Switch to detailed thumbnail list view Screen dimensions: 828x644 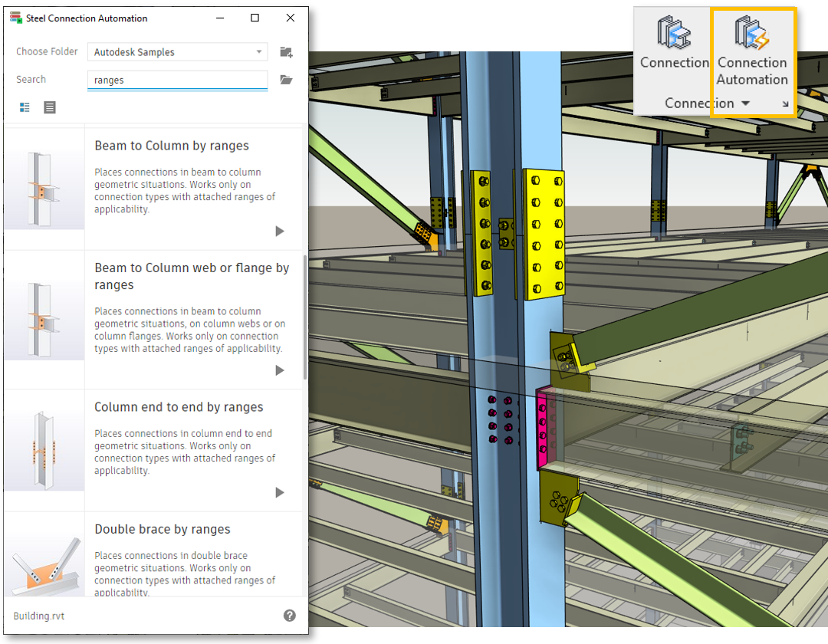coord(25,107)
